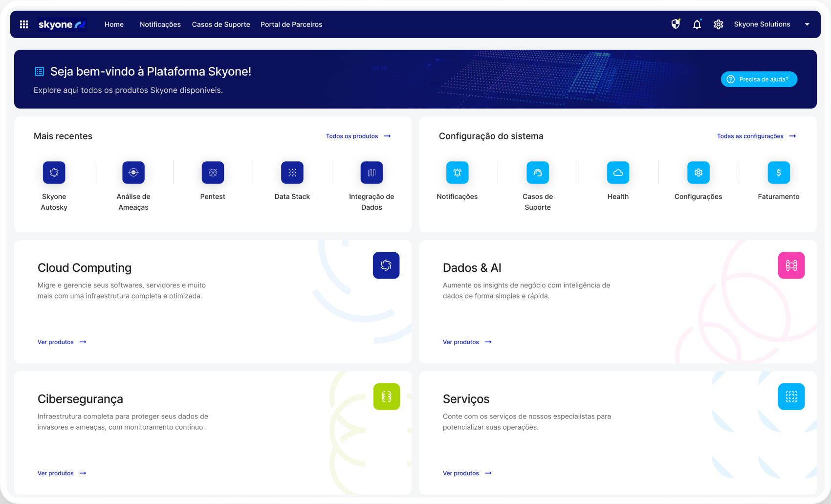
Task: Click the Precisa de ajuda? button
Action: (x=759, y=79)
